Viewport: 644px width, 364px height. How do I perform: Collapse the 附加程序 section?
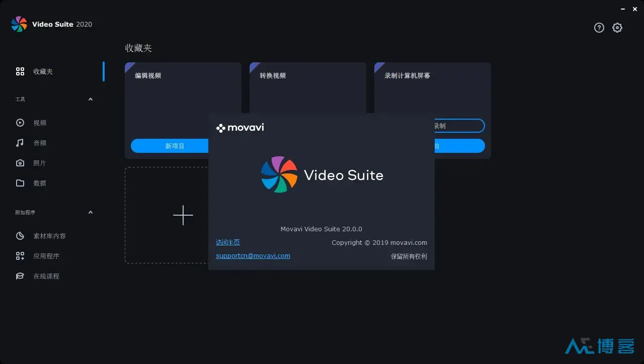91,212
